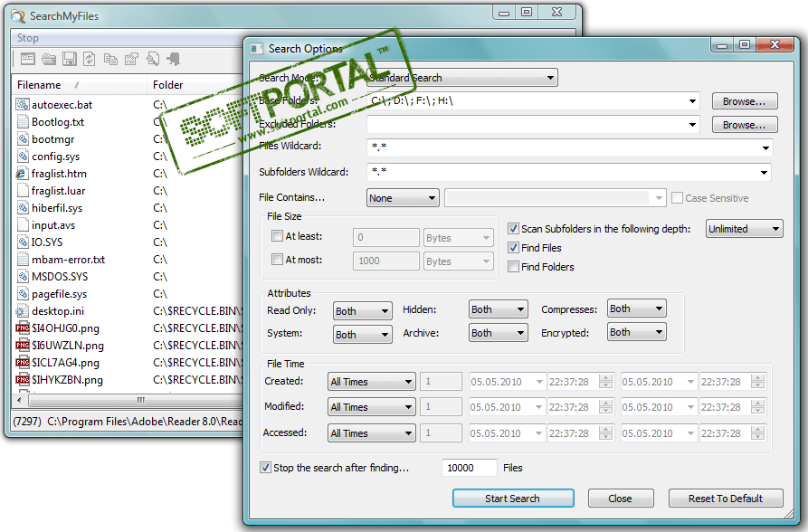
Task: Open the Hidden attribute dropdown
Action: [x=499, y=309]
